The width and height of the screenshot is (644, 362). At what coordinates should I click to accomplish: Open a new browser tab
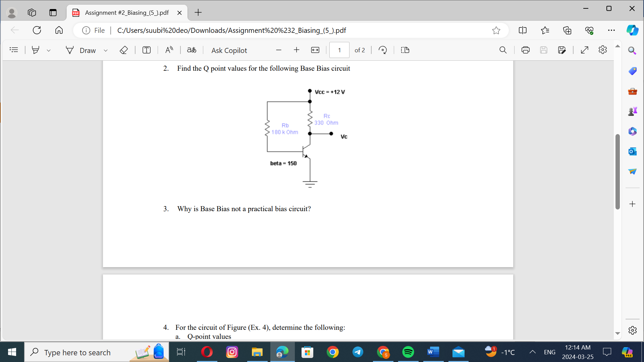point(198,12)
